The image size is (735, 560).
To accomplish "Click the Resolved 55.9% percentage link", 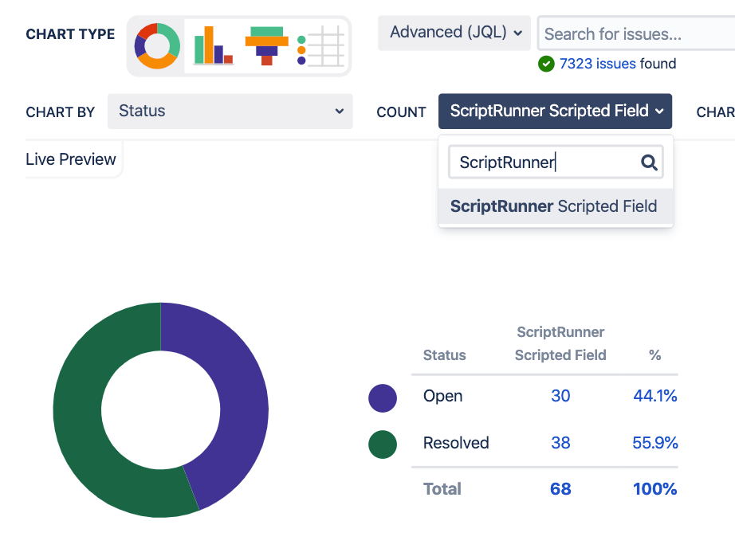I will click(654, 443).
